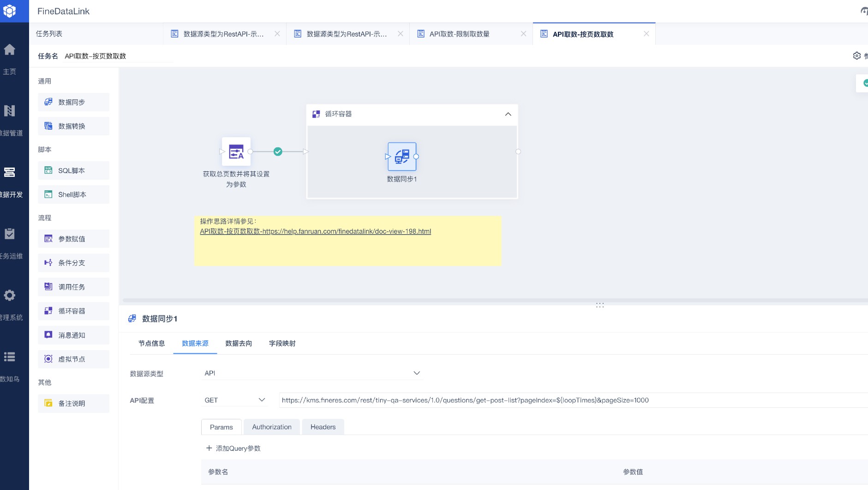Select the 调用任务 node in palette
This screenshot has width=868, height=490.
tap(74, 287)
